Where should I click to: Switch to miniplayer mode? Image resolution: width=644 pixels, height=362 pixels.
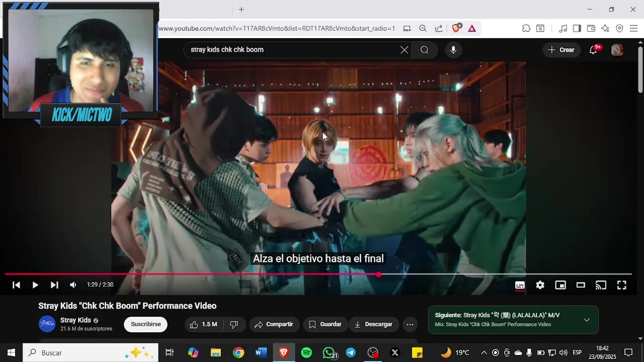[x=560, y=285]
